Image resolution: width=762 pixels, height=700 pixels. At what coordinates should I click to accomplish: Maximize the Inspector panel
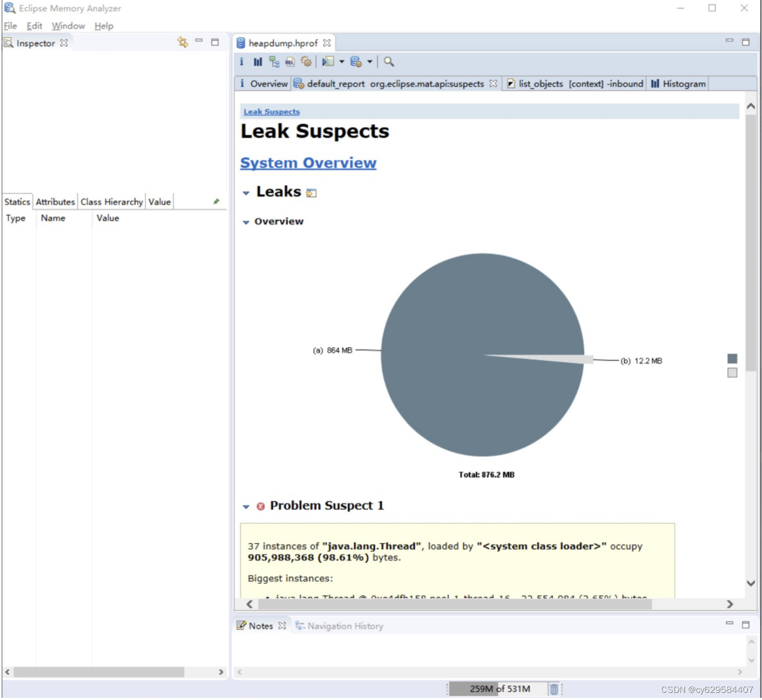click(215, 42)
